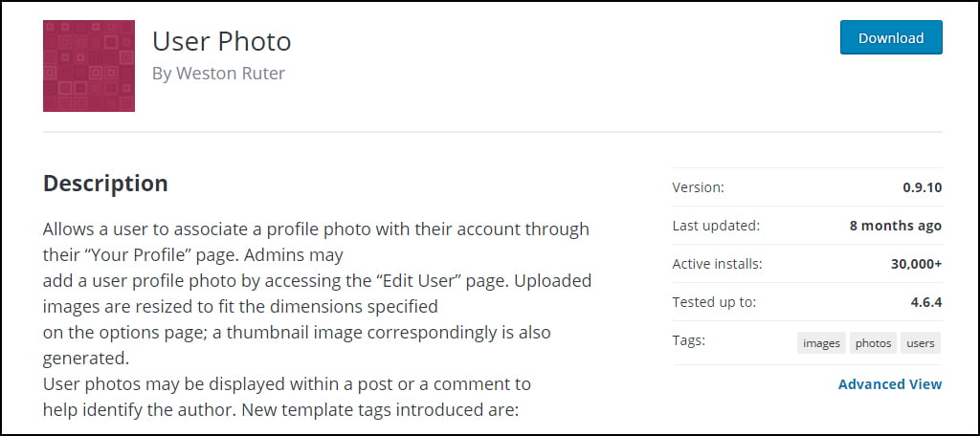Click the Description heading

click(105, 183)
